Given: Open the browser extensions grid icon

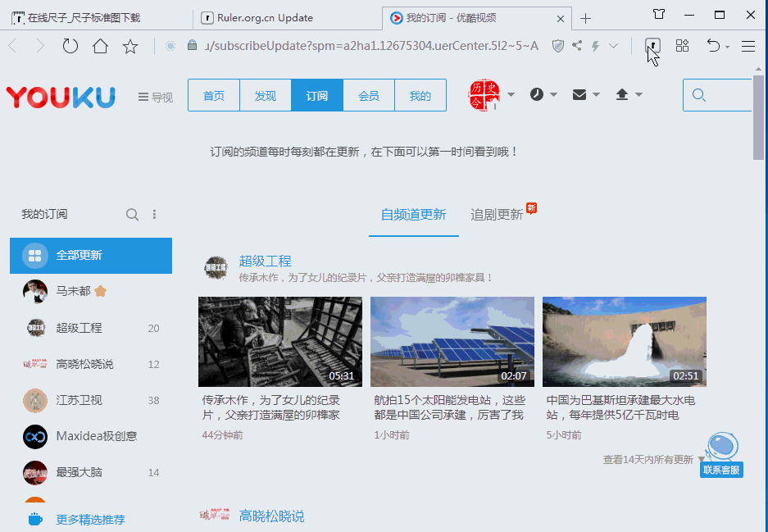Looking at the screenshot, I should 682,46.
